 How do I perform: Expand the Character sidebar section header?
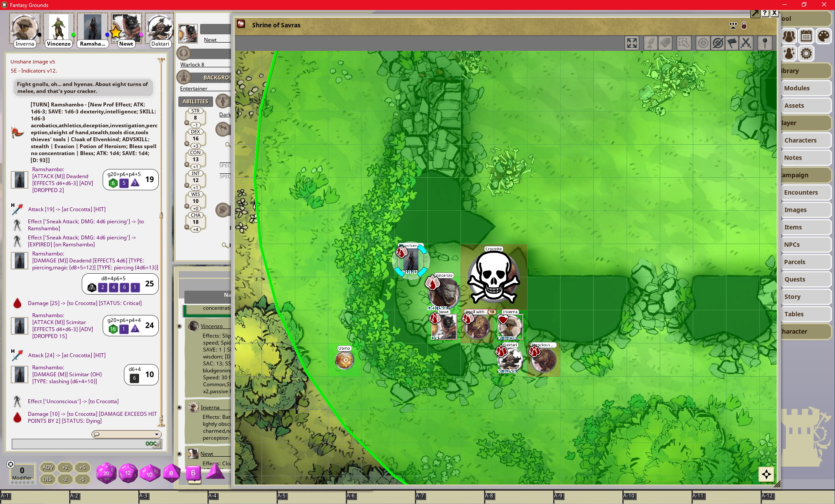coord(806,332)
